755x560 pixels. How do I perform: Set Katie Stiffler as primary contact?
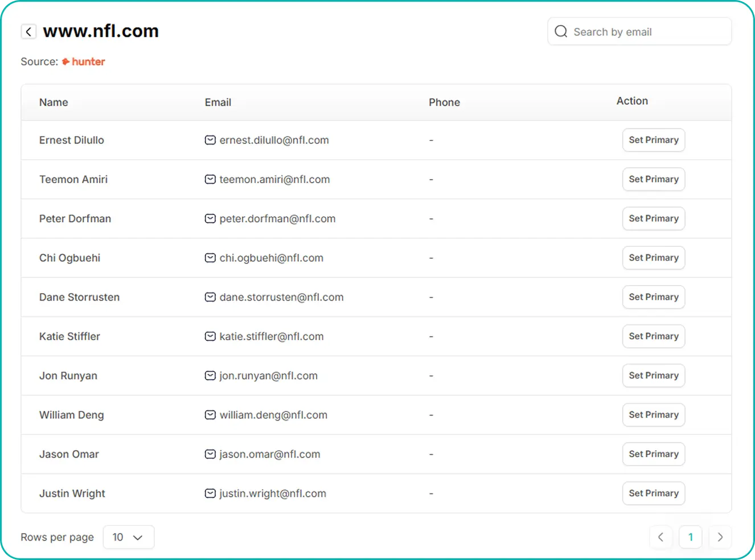654,336
